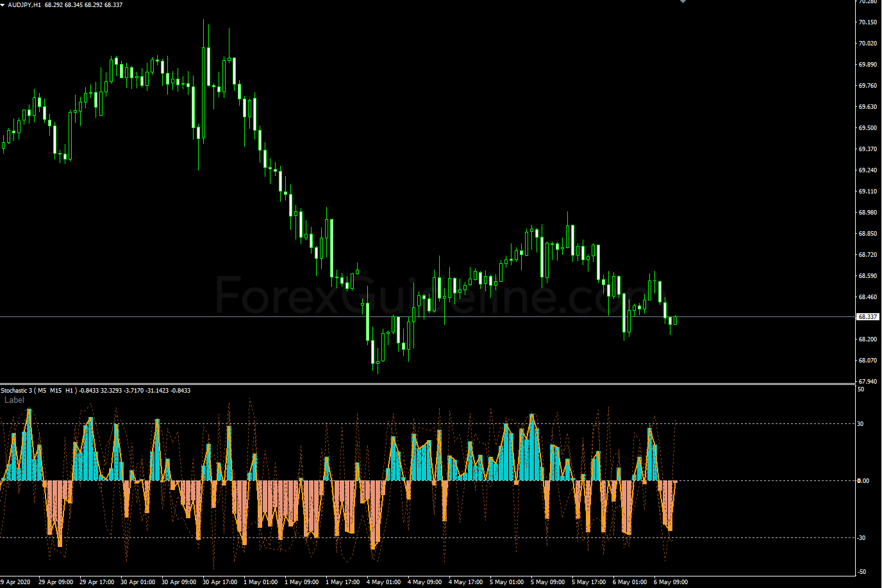Select the Stochastic 3 indicator title
Viewport: 882px width, 588px height.
click(15, 390)
